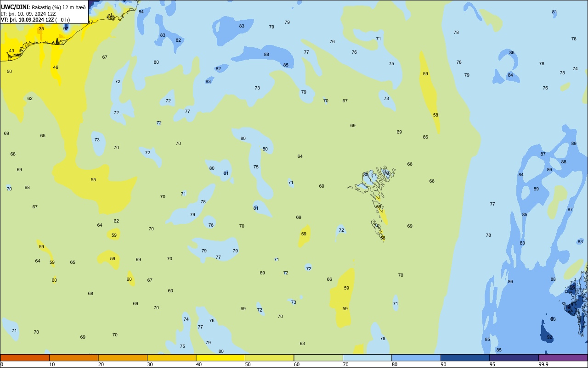Click the 70–80 pale blue legend segment
This screenshot has width=588, height=368.
367,357
